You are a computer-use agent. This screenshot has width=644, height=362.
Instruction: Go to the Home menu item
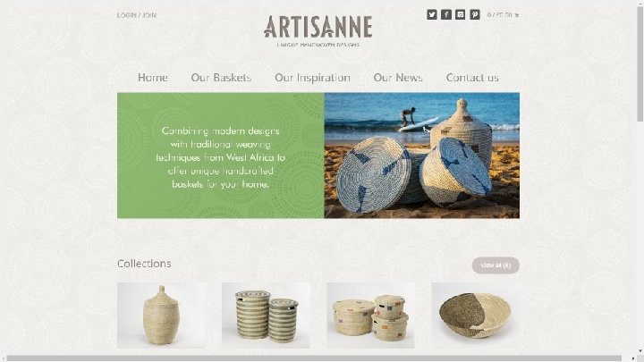click(x=152, y=78)
